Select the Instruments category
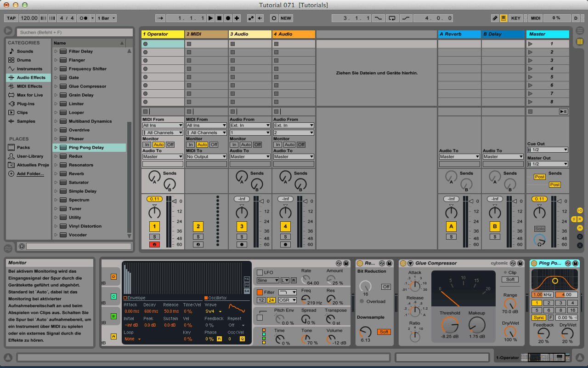Screen dimensions: 588x368 point(29,69)
